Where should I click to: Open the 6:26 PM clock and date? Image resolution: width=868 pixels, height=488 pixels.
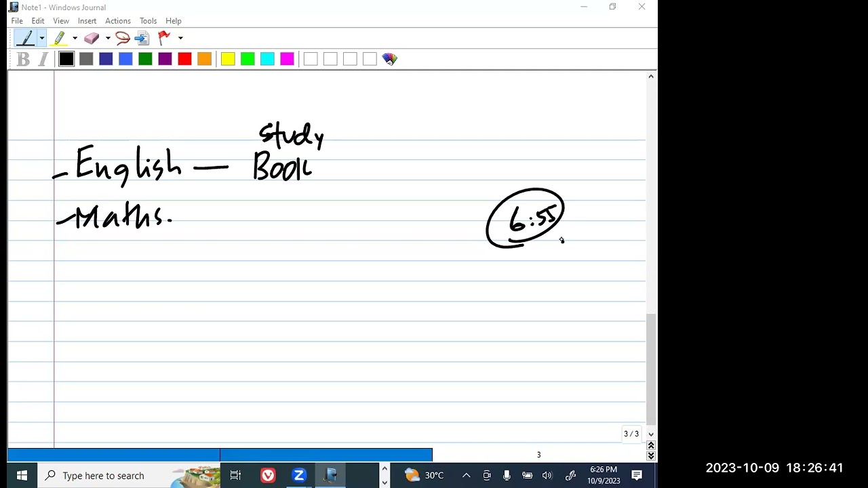604,475
